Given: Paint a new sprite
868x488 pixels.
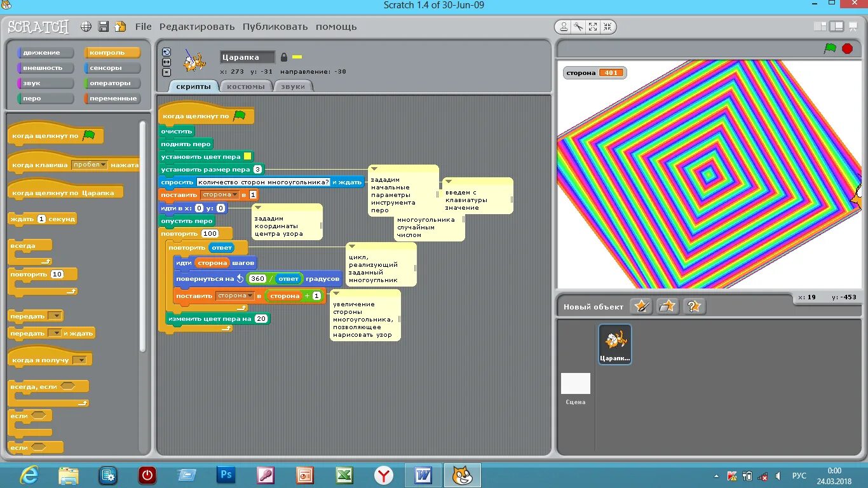Looking at the screenshot, I should point(641,306).
